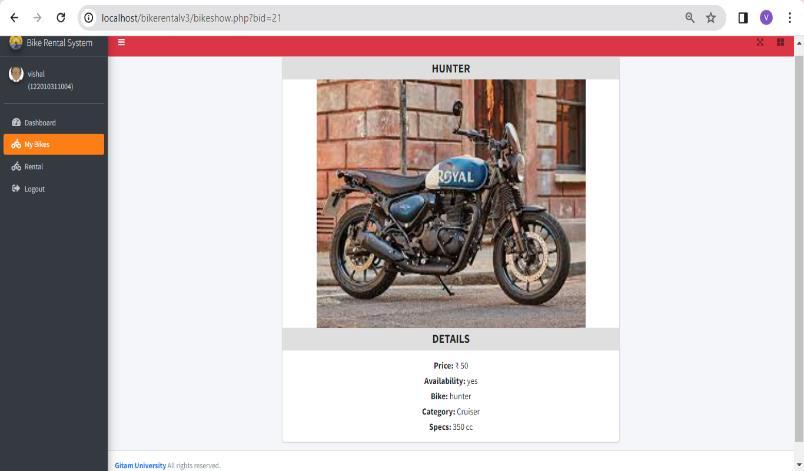Click the Bike Rental System logo icon
The height and width of the screenshot is (471, 804).
click(x=16, y=43)
